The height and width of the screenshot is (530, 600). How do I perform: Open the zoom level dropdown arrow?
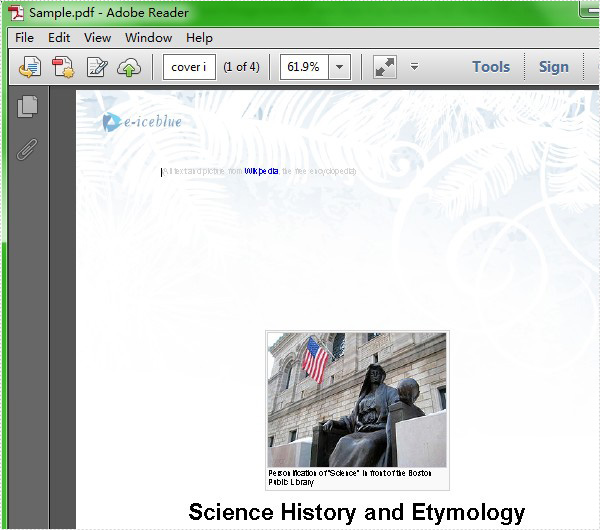pyautogui.click(x=339, y=67)
